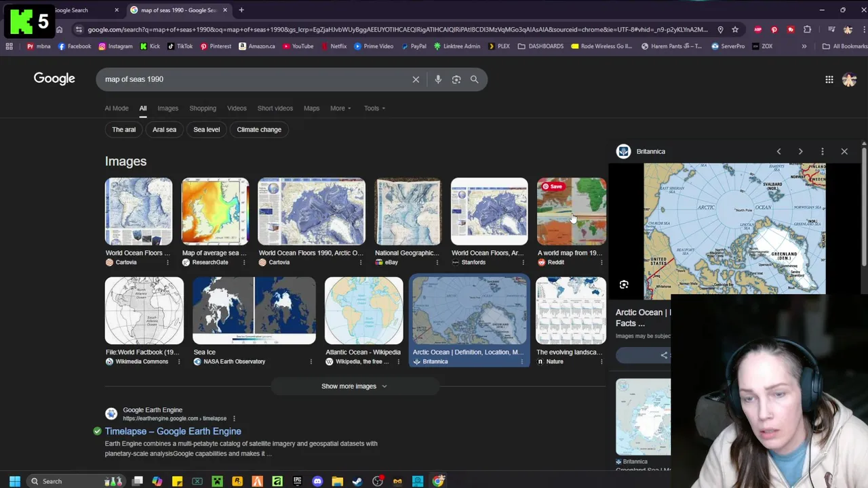This screenshot has height=488, width=868.
Task: Switch to Videos tab
Action: click(x=237, y=108)
